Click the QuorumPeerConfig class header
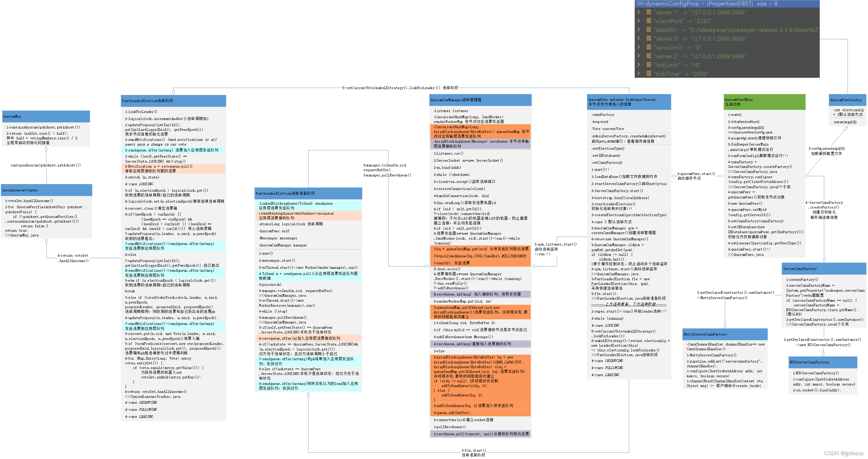The height and width of the screenshot is (459, 868). pos(847,100)
